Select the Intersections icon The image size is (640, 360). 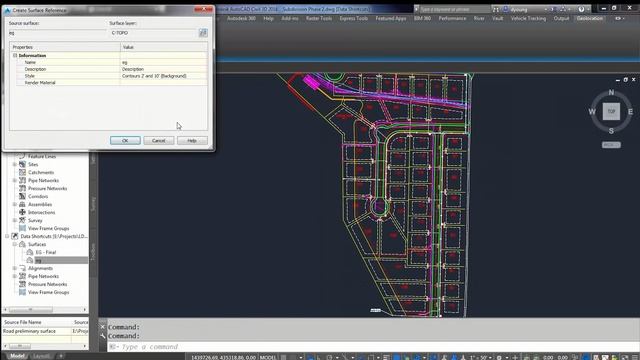22,212
